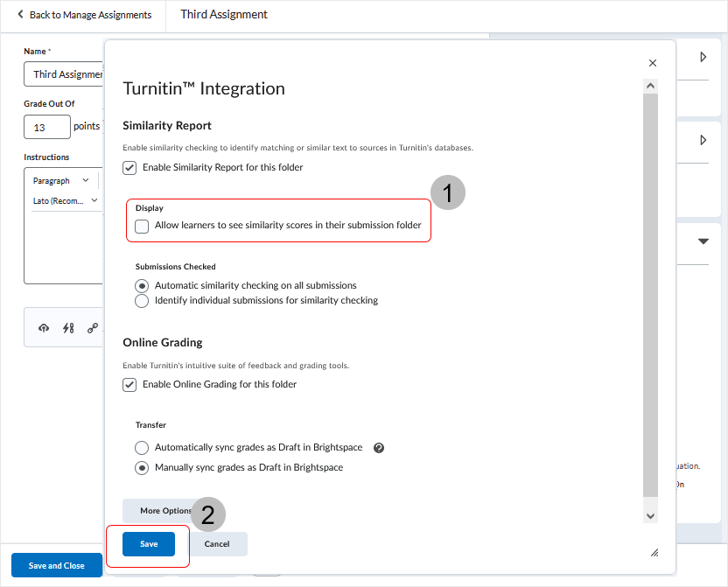Open the Lato font family dropdown

coord(66,201)
